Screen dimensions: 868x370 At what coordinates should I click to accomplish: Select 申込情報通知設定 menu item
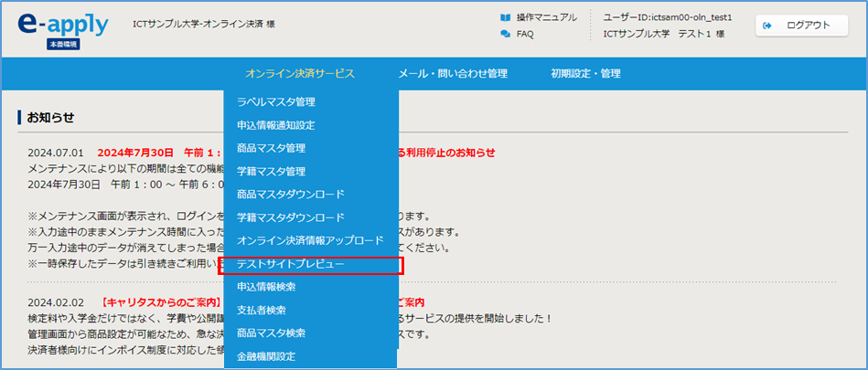[x=275, y=125]
